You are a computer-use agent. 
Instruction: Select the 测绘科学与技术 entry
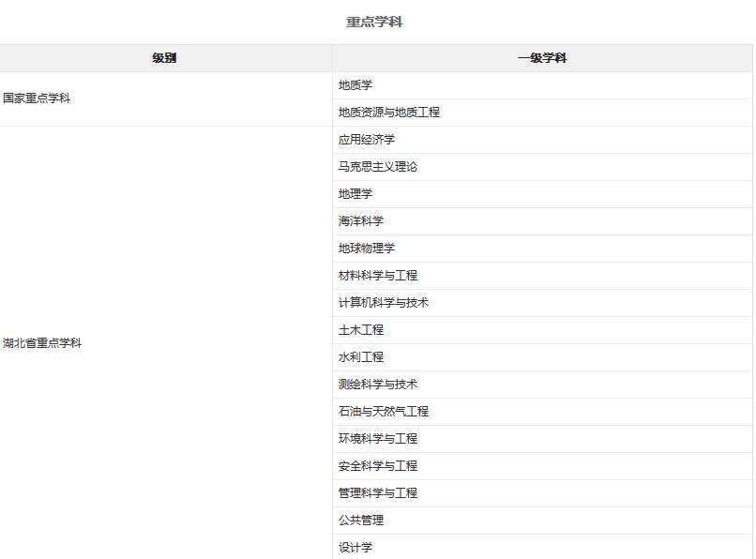[x=378, y=385]
